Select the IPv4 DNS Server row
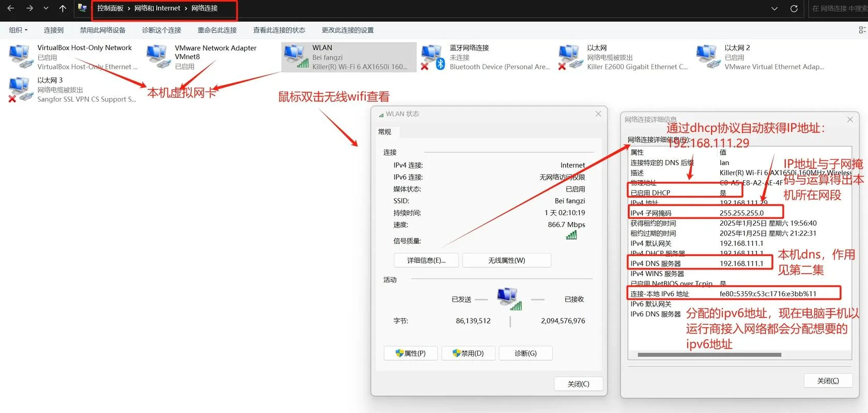This screenshot has width=868, height=413. pyautogui.click(x=740, y=263)
